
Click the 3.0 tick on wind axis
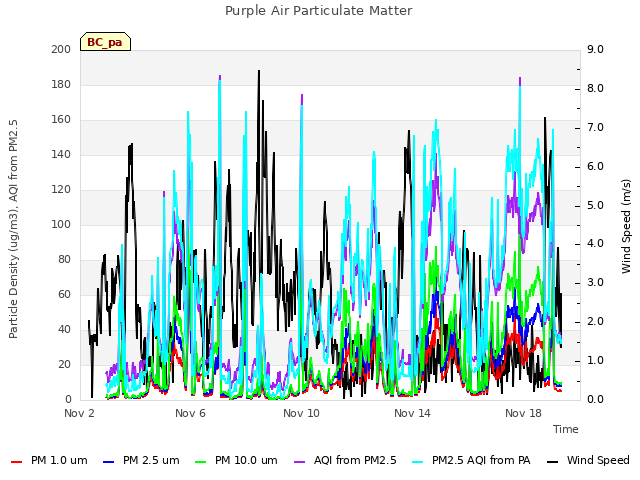coord(596,282)
